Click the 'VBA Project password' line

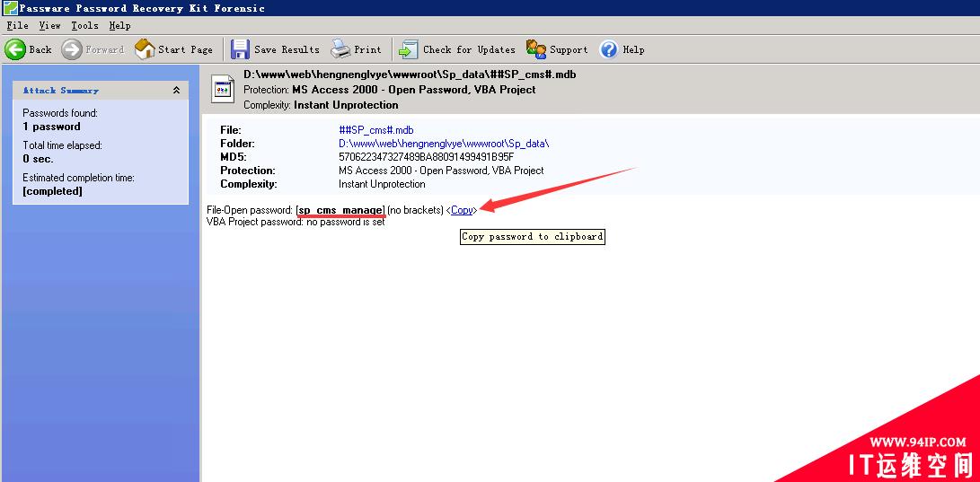[x=296, y=222]
